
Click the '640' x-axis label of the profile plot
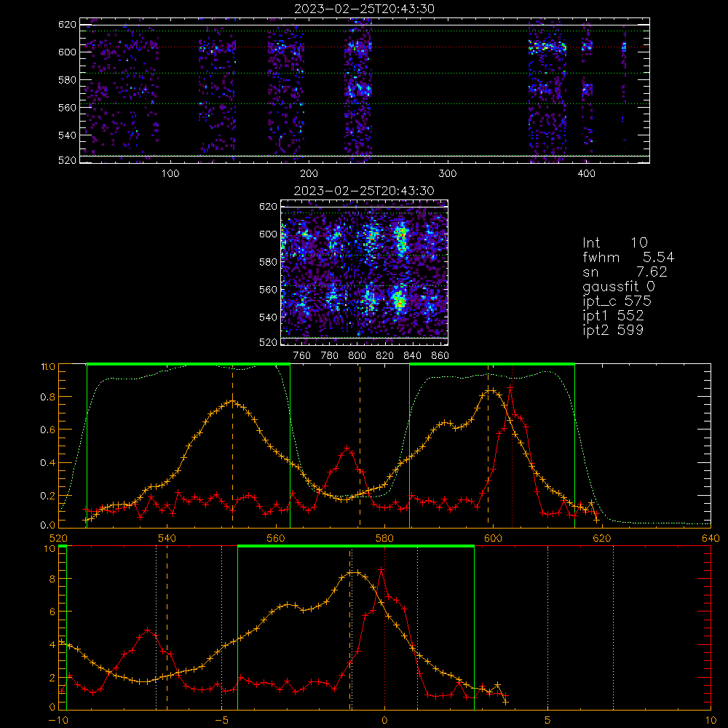point(711,539)
